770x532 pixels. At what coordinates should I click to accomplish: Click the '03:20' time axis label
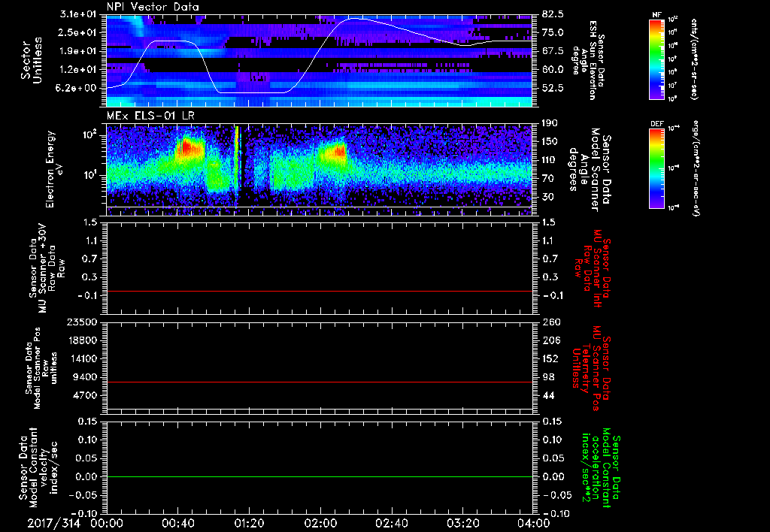pyautogui.click(x=462, y=523)
